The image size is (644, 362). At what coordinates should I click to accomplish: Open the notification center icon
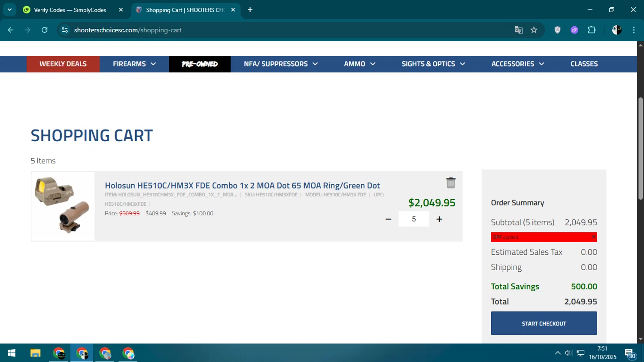[630, 353]
